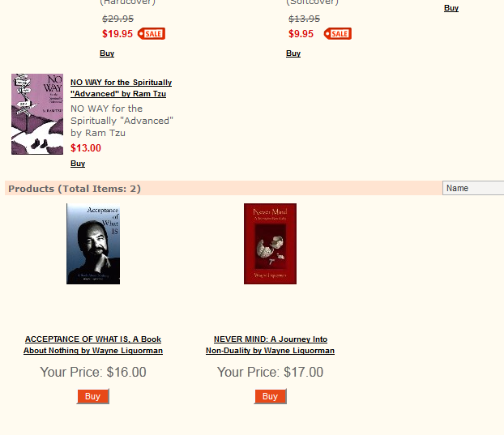Click the Buy link above the Name box
Screen dimensions: 504x435
click(451, 8)
